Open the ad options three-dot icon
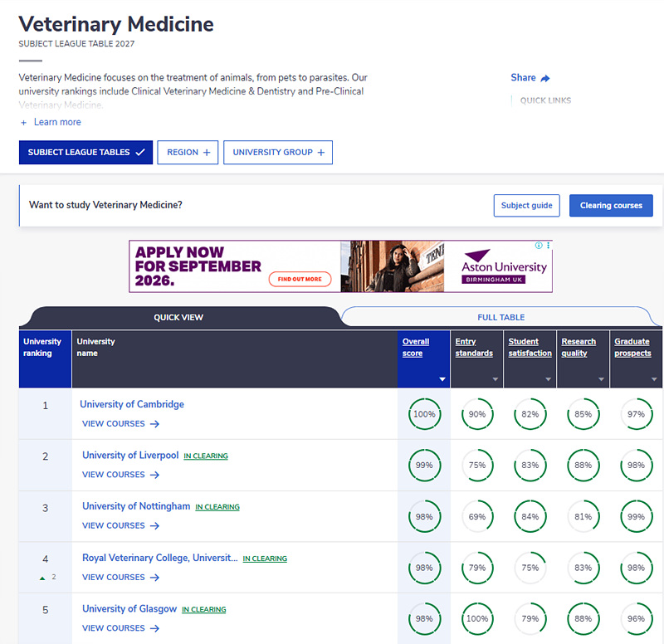The width and height of the screenshot is (664, 644). 548,245
